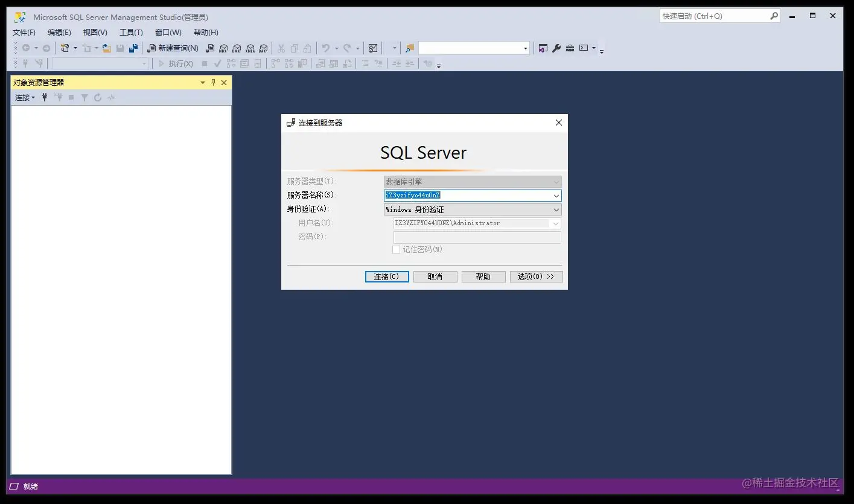Click the Undo arrow icon
The height and width of the screenshot is (504, 854).
[x=326, y=48]
